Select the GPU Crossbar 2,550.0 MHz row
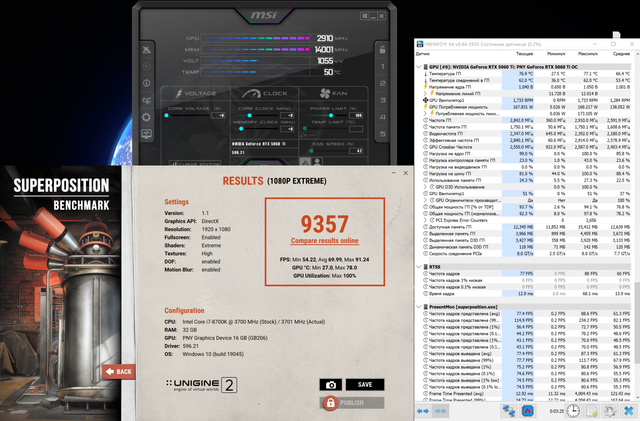 (527, 147)
